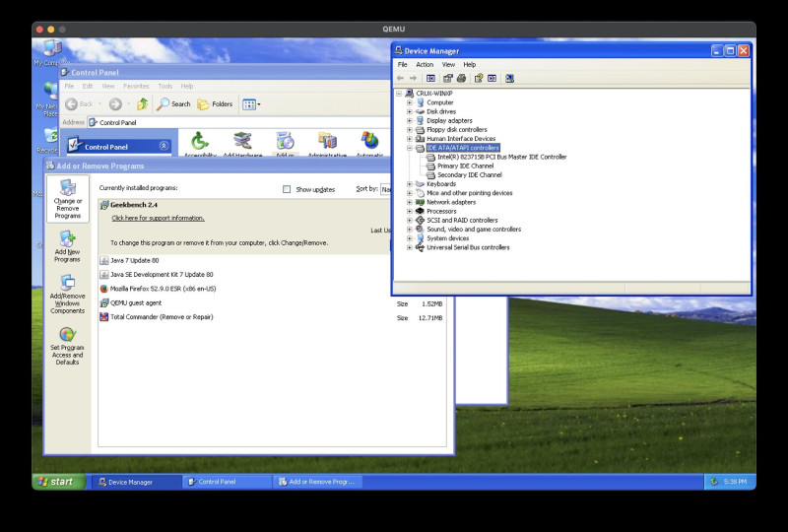Click the Forward arrow in Device Manager toolbar

tap(413, 79)
